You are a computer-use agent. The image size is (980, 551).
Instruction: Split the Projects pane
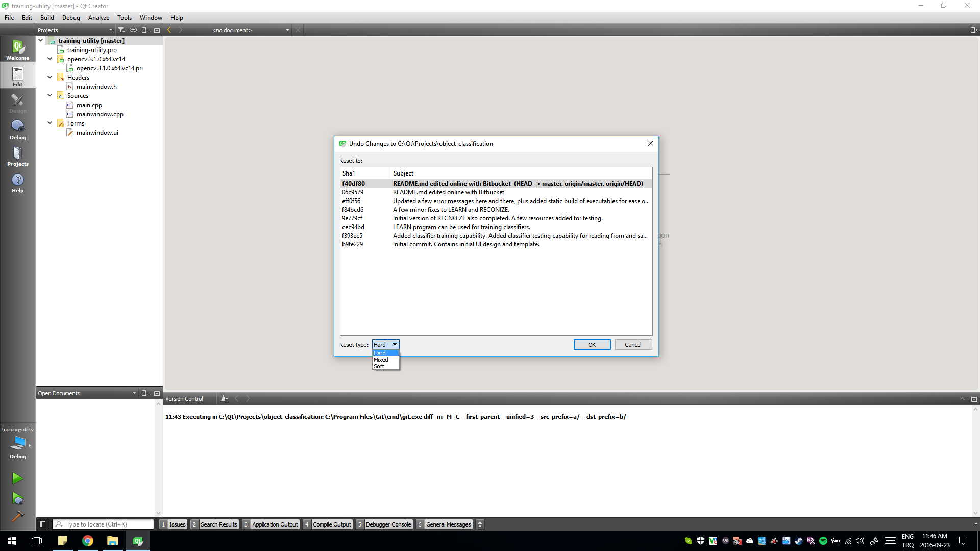tap(145, 30)
